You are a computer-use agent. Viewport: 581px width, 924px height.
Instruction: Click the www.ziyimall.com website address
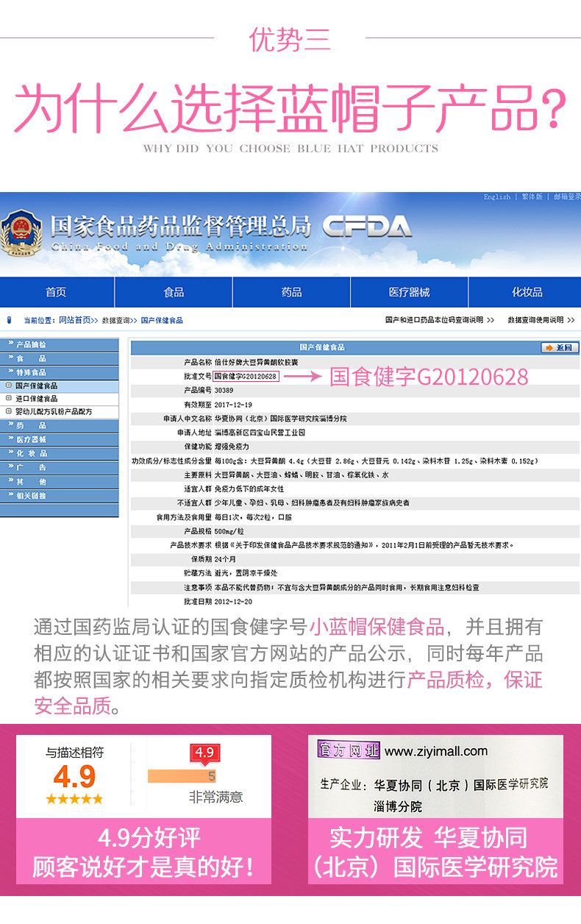[436, 751]
